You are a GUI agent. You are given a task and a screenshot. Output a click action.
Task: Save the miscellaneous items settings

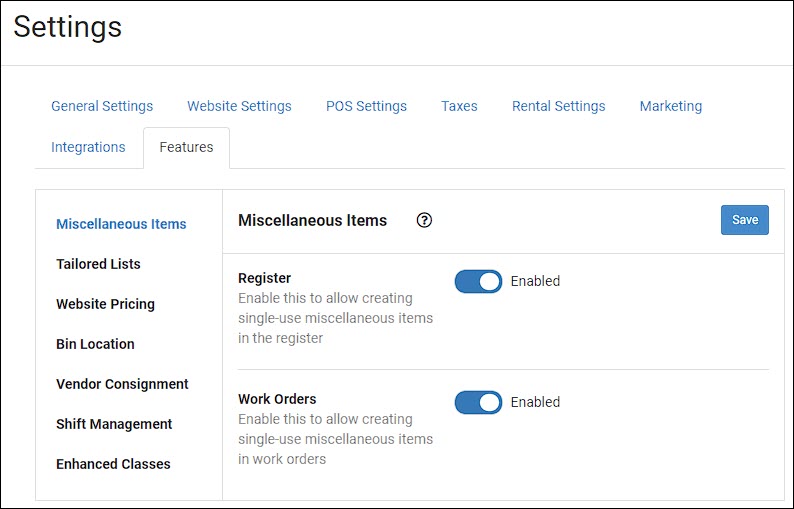[744, 220]
